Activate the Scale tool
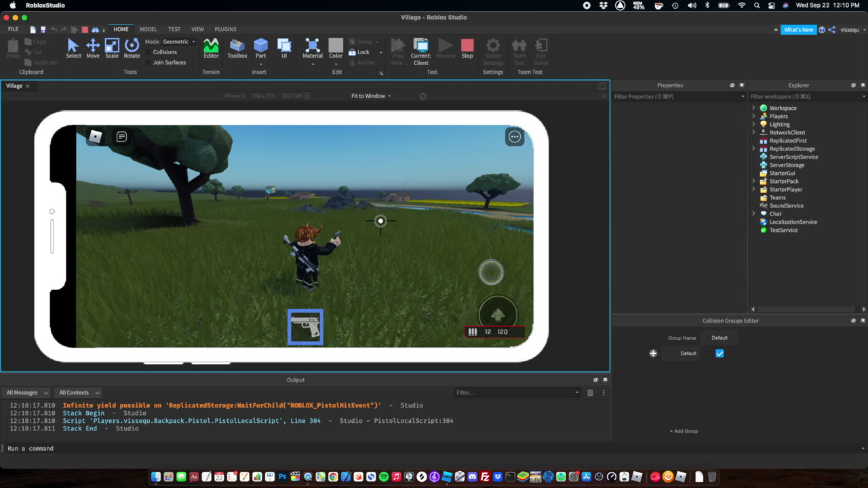Image resolution: width=868 pixels, height=488 pixels. (x=112, y=48)
